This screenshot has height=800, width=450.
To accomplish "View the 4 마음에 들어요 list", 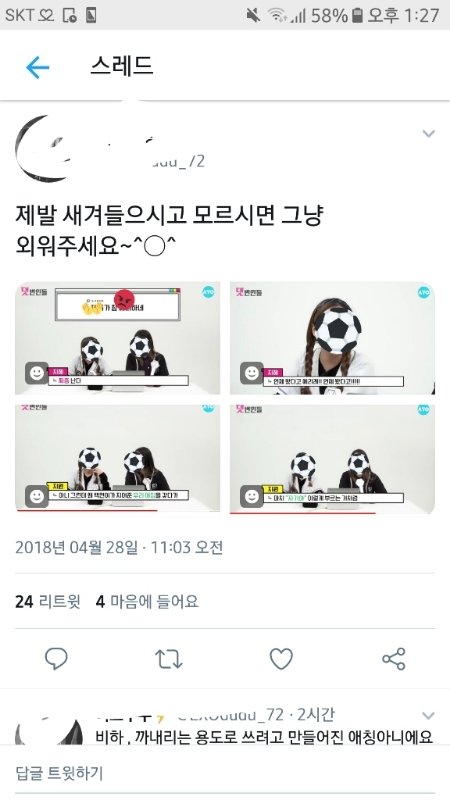I will (147, 602).
